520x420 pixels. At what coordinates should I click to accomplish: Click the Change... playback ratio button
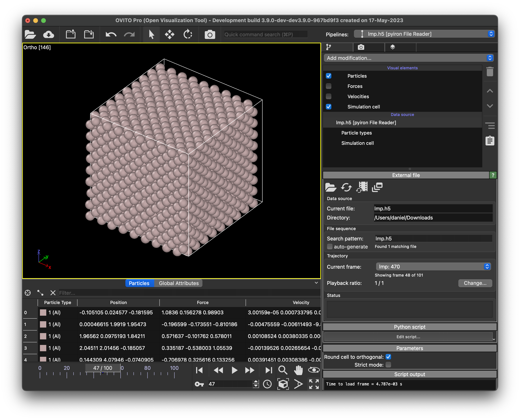(475, 283)
